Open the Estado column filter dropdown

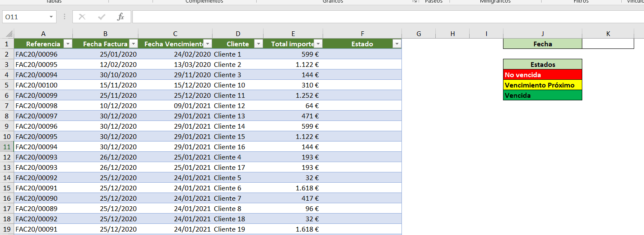coord(397,44)
